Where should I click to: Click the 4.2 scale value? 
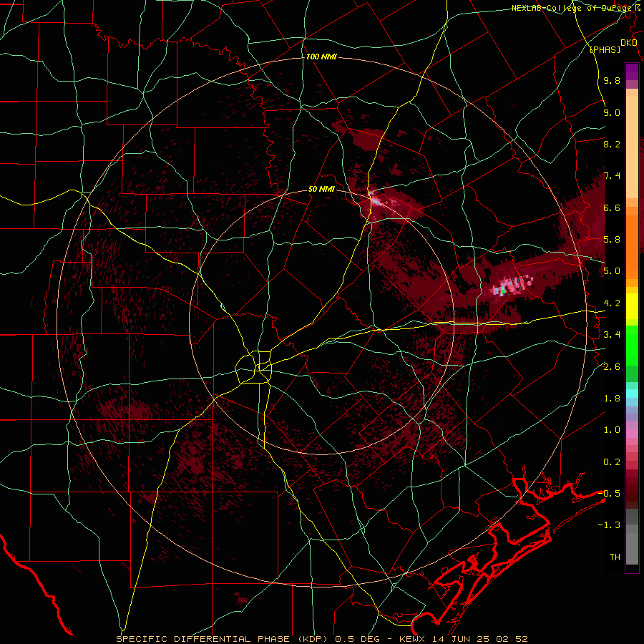pos(612,303)
